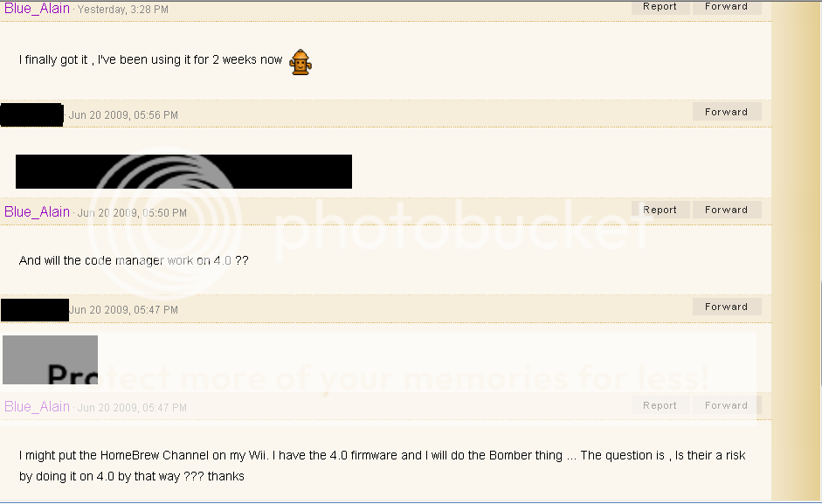The image size is (822, 504).
Task: Click the photobucket watermark spiral logo
Action: pos(165,224)
